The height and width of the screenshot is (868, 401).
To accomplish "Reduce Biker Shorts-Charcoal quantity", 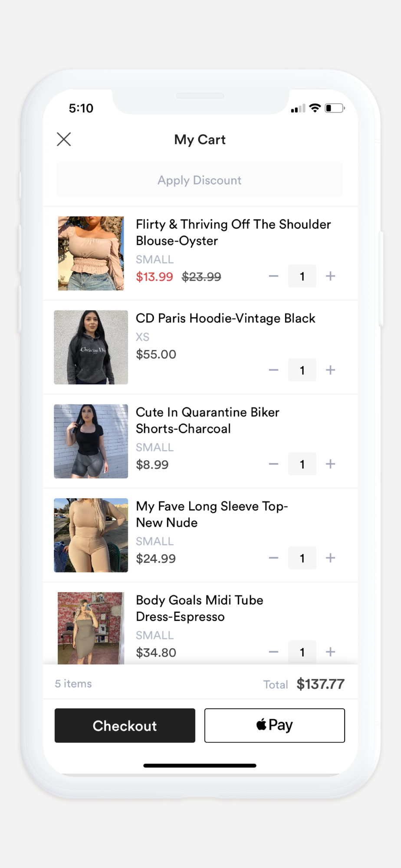I will pyautogui.click(x=273, y=464).
